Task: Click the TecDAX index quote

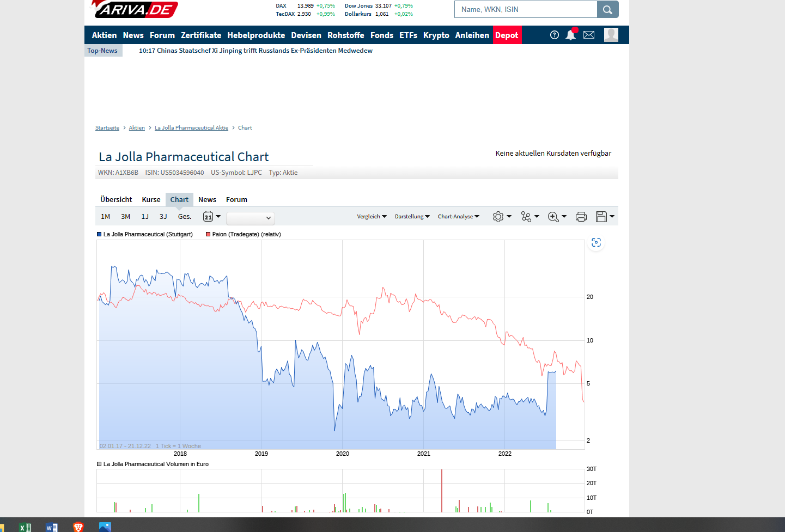Action: [305, 14]
